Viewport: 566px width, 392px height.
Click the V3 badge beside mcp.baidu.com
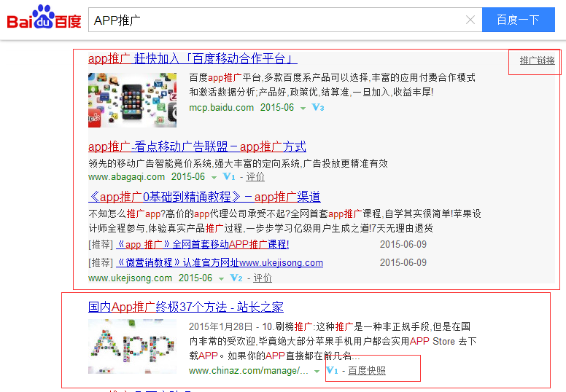(317, 108)
